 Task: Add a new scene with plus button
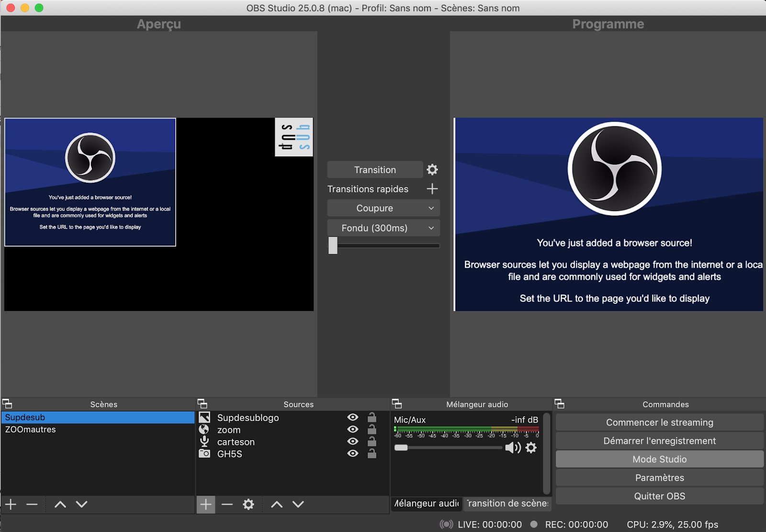(x=11, y=504)
